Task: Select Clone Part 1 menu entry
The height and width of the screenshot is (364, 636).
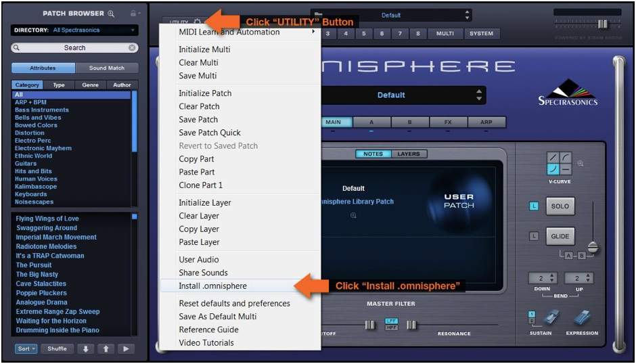Action: [x=240, y=185]
